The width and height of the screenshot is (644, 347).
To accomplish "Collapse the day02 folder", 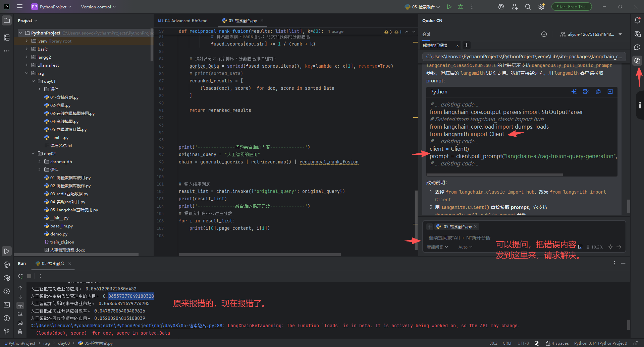I will coord(33,153).
